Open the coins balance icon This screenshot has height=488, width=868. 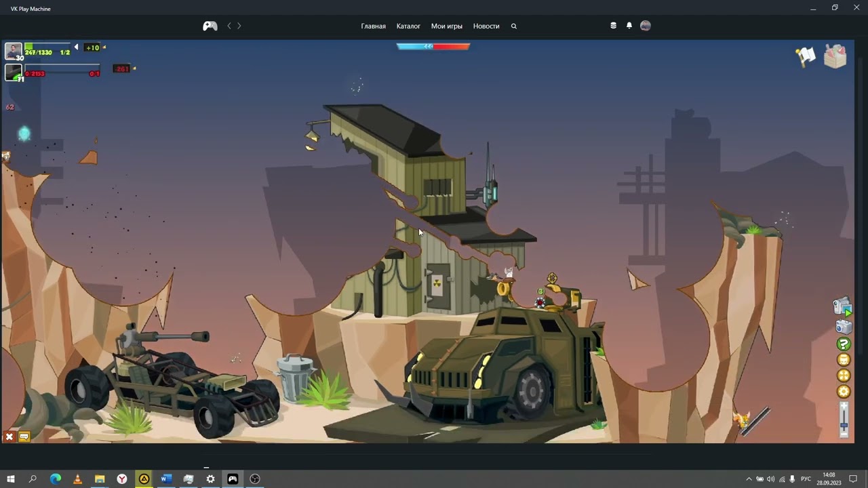[x=613, y=26]
